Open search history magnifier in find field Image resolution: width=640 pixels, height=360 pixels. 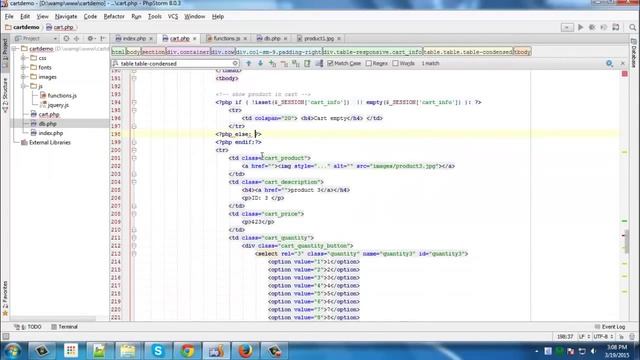(116, 64)
